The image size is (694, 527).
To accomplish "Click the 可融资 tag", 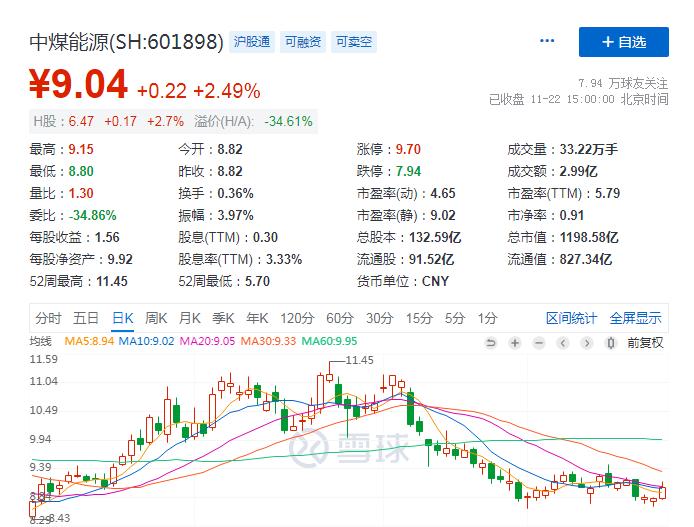I will click(x=303, y=42).
